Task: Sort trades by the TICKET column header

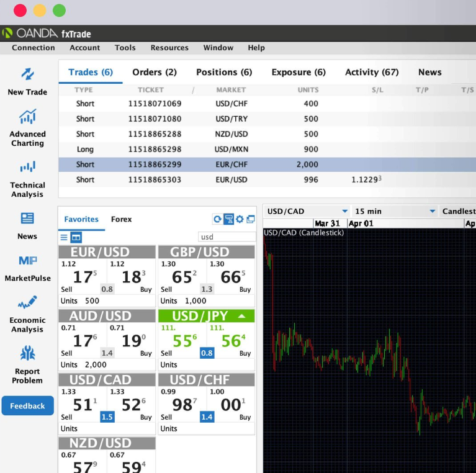Action: click(151, 90)
